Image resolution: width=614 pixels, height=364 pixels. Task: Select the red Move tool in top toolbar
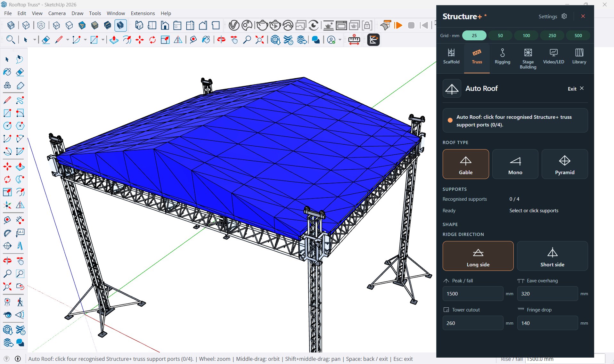(140, 40)
